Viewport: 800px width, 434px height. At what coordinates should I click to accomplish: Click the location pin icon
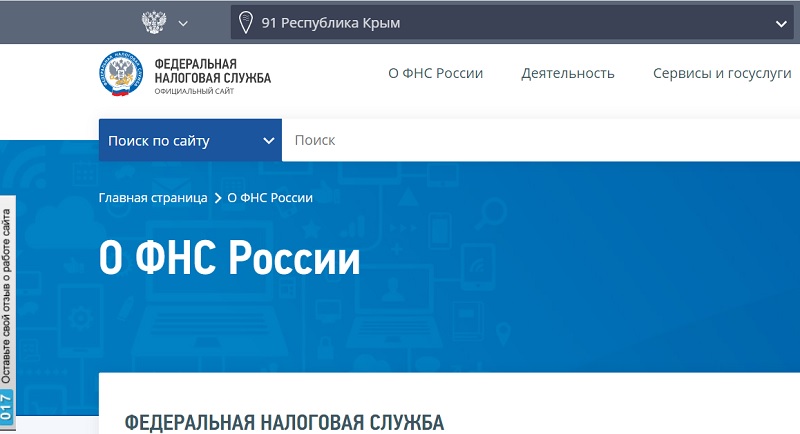(x=245, y=23)
